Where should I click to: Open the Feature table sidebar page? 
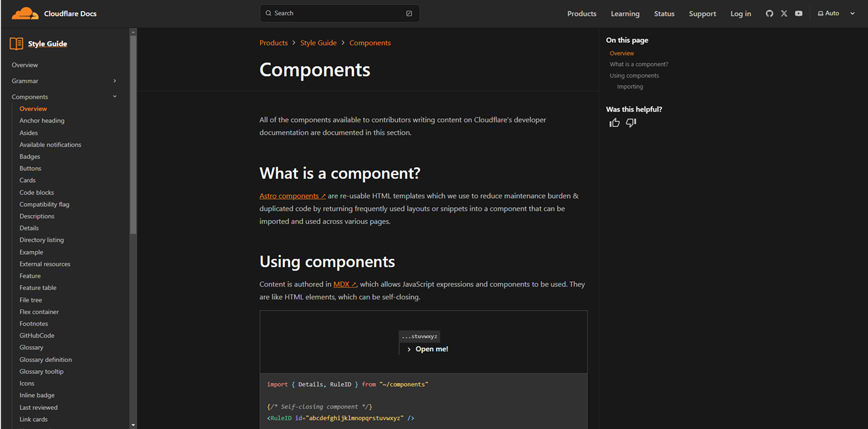(x=38, y=288)
